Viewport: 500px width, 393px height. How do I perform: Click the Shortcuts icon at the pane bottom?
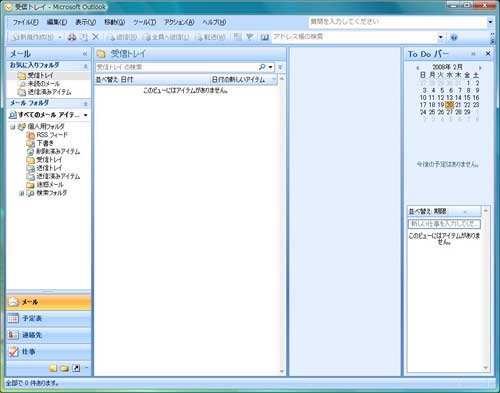(76, 368)
